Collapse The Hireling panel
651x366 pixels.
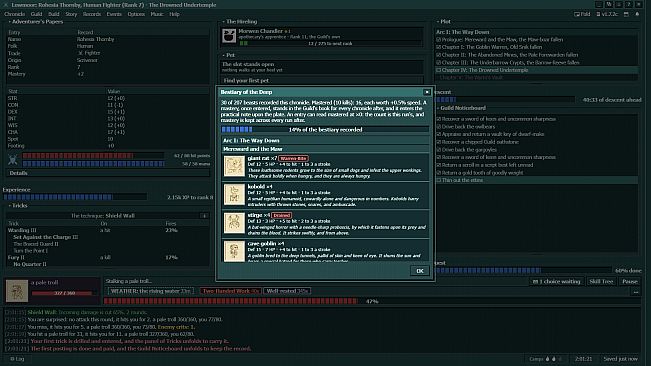[240, 22]
